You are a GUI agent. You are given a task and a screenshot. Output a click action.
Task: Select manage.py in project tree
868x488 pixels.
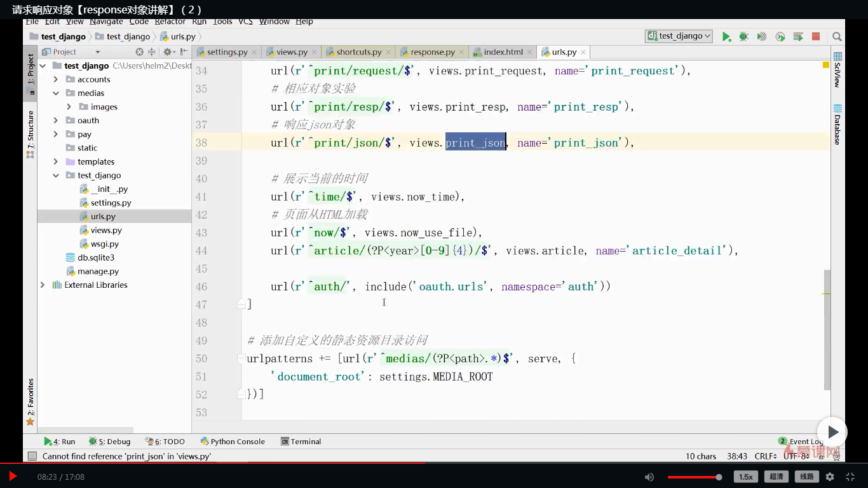tap(98, 271)
